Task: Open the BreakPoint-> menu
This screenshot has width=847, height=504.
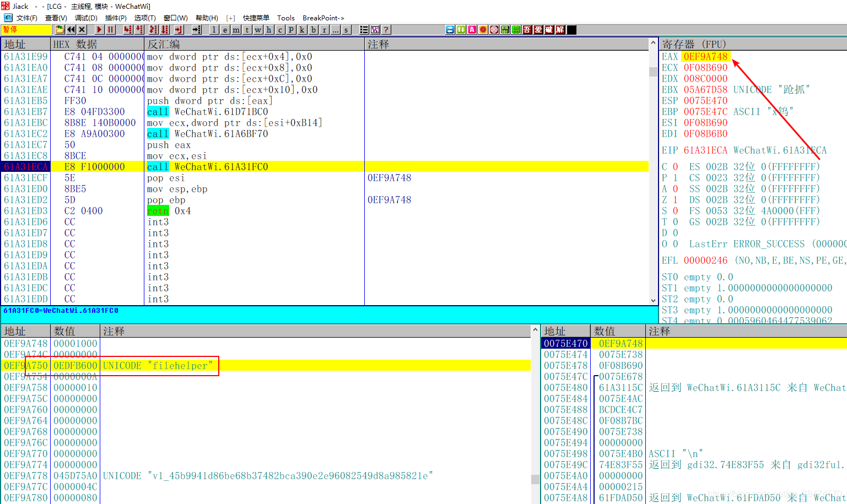Action: 323,18
